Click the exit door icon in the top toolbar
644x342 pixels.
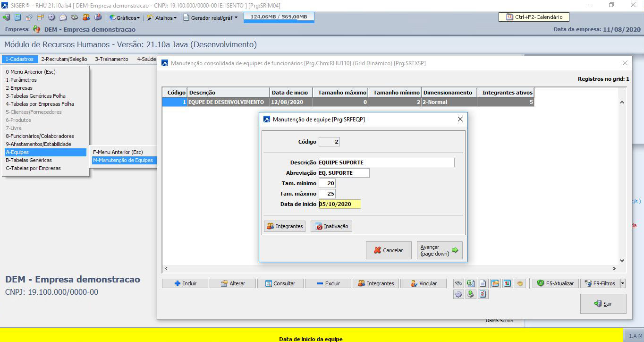point(7,17)
